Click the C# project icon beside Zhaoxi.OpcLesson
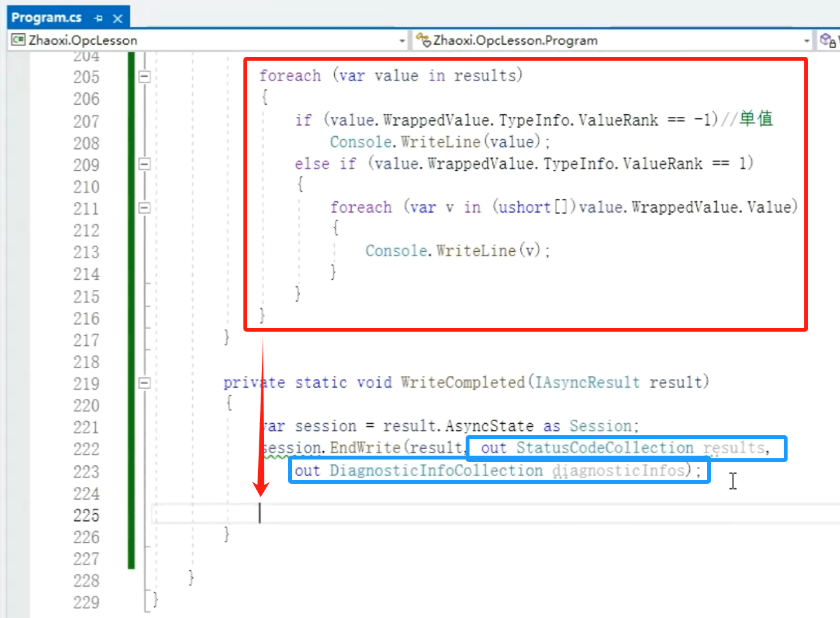The image size is (840, 618). (x=19, y=40)
